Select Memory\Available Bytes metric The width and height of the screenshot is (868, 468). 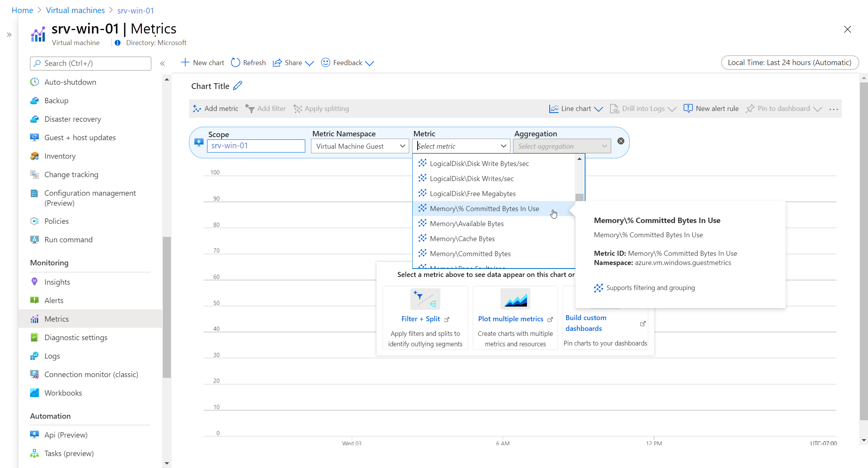coord(467,223)
